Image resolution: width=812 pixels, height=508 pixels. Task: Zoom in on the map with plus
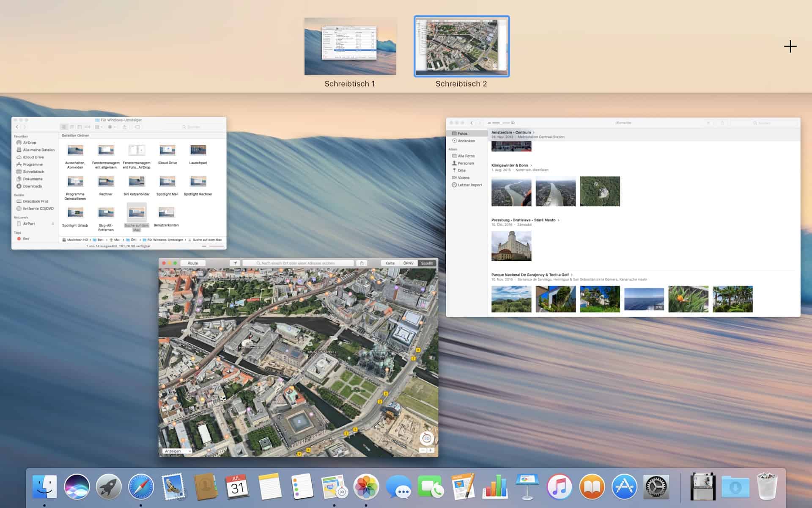431,450
